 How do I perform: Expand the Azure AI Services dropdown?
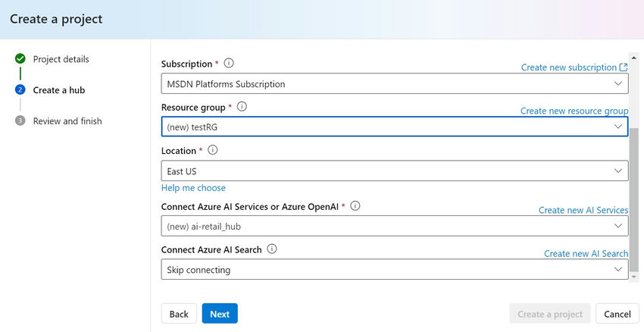394,226
